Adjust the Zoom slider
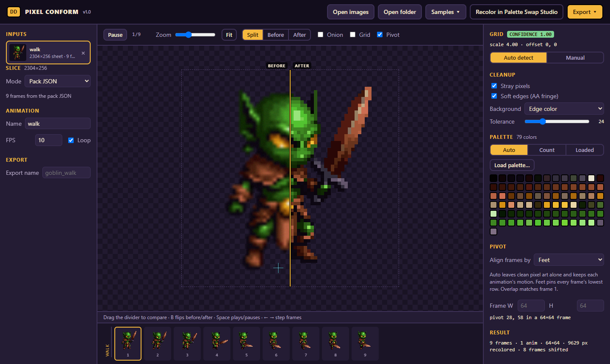 (x=195, y=35)
